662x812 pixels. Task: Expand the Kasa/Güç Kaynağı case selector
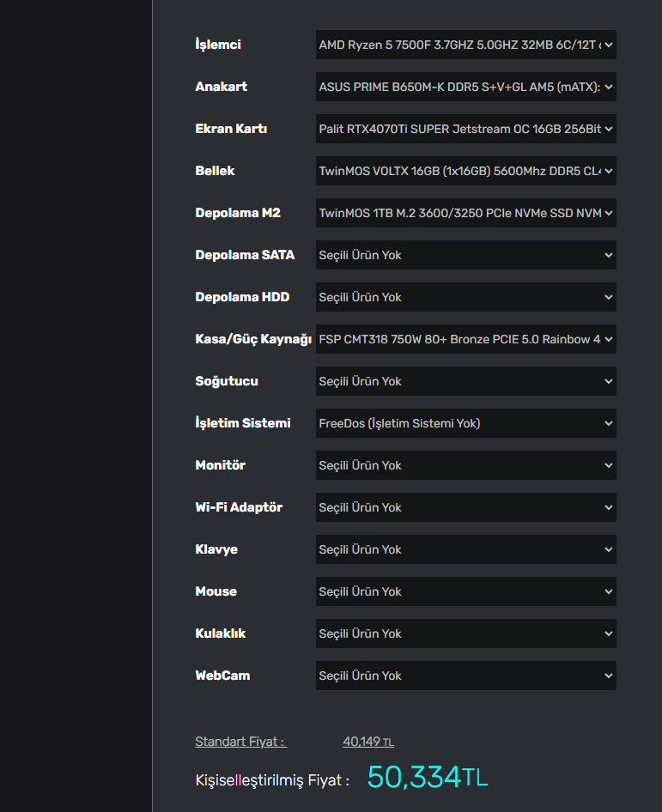[x=465, y=339]
